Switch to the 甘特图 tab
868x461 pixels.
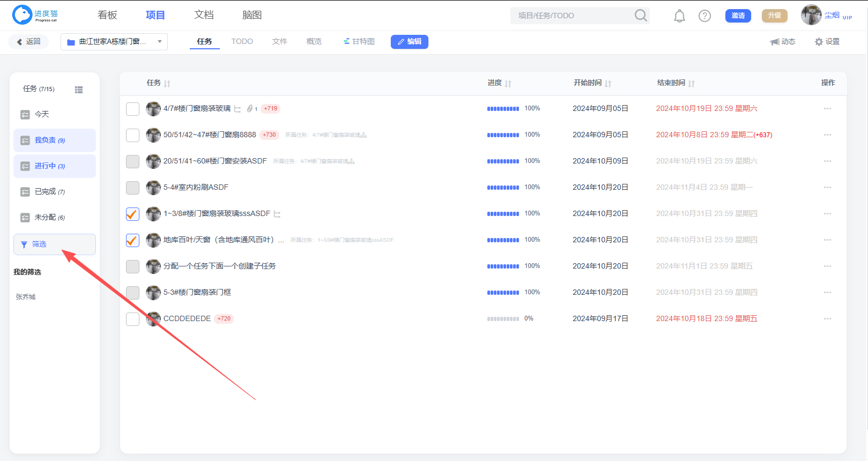click(x=359, y=41)
